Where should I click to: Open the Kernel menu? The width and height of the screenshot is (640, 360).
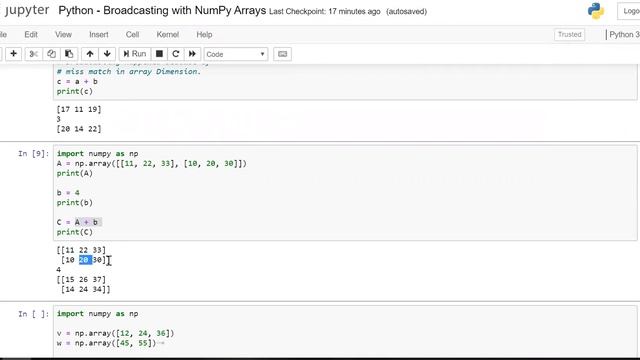tap(168, 35)
